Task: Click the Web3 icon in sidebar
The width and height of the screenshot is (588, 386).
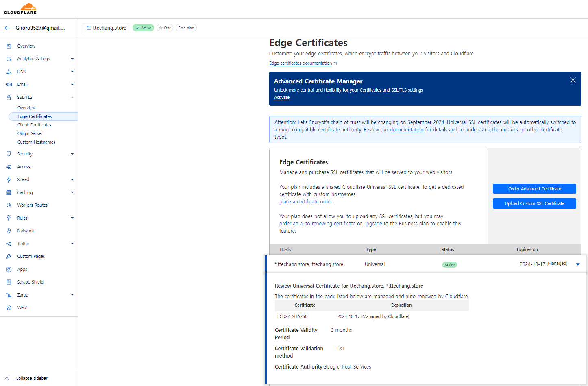Action: pyautogui.click(x=9, y=307)
